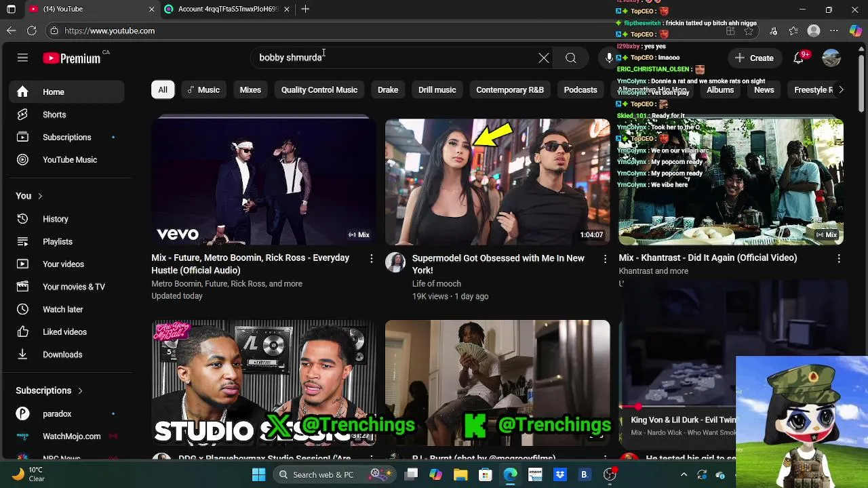The height and width of the screenshot is (488, 868).
Task: Open OBS Studio from the taskbar
Action: coord(609,474)
